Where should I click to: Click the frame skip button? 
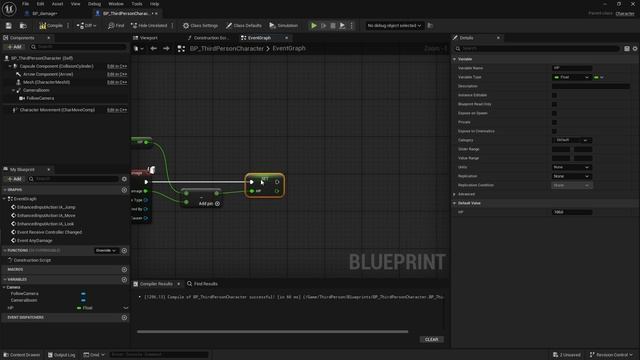[324, 26]
